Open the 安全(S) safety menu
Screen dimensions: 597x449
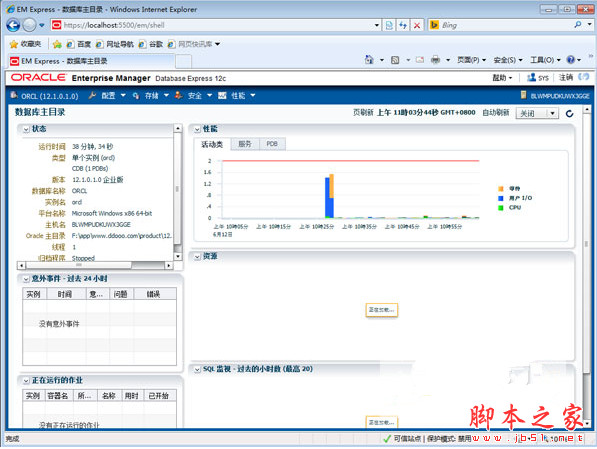tap(508, 60)
